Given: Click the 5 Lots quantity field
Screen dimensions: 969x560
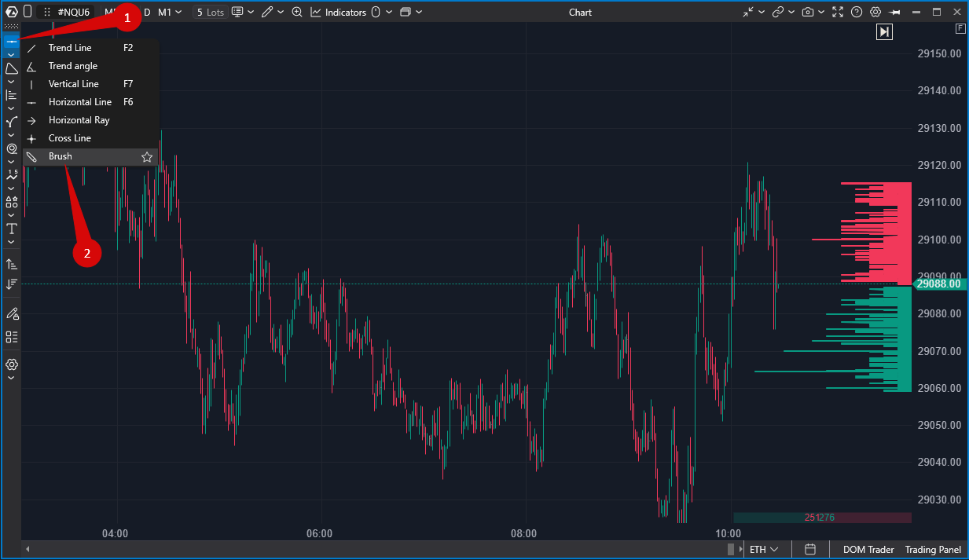Looking at the screenshot, I should coord(210,12).
